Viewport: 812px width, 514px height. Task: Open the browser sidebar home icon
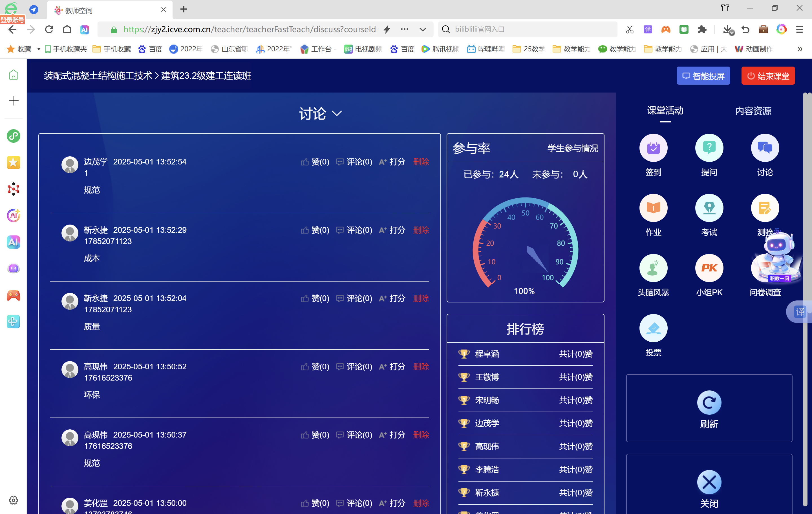tap(14, 74)
